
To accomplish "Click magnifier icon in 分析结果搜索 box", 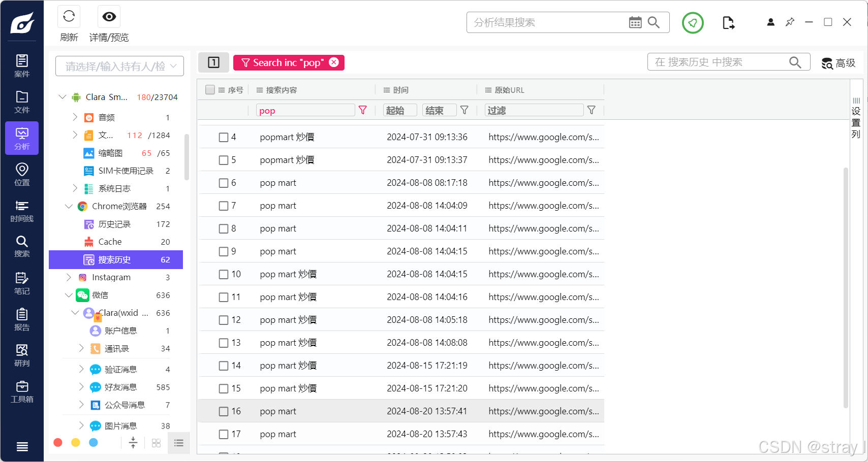I will [654, 22].
